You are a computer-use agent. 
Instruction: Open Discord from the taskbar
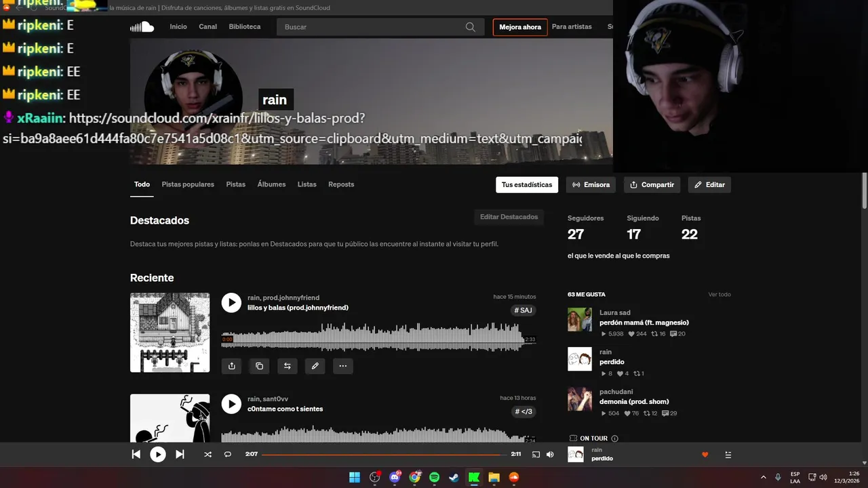395,477
